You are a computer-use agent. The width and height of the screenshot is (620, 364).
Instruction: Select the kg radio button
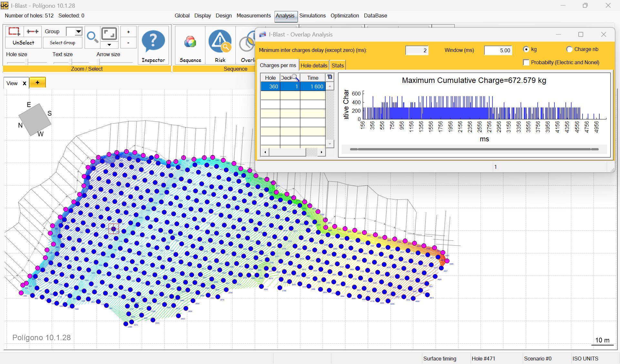pyautogui.click(x=527, y=49)
